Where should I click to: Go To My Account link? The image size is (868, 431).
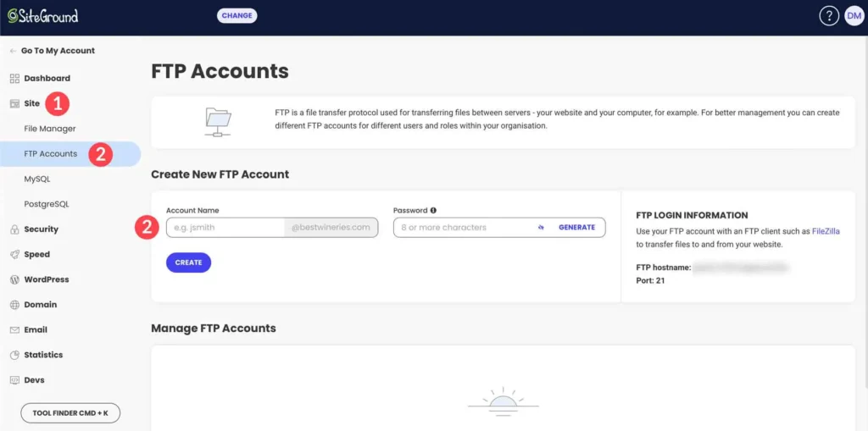click(58, 51)
